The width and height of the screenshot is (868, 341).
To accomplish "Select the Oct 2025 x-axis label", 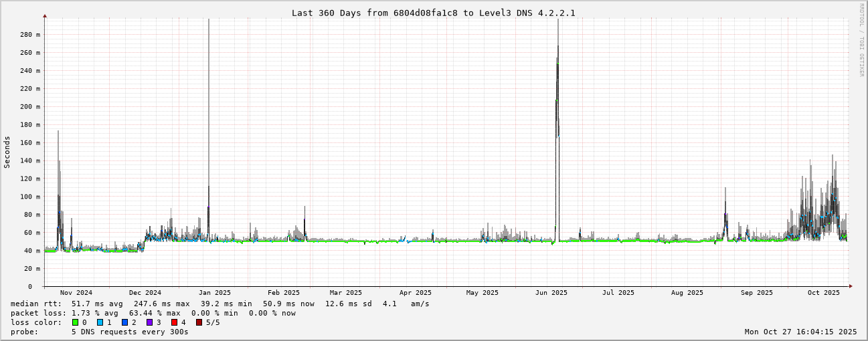I will click(823, 293).
